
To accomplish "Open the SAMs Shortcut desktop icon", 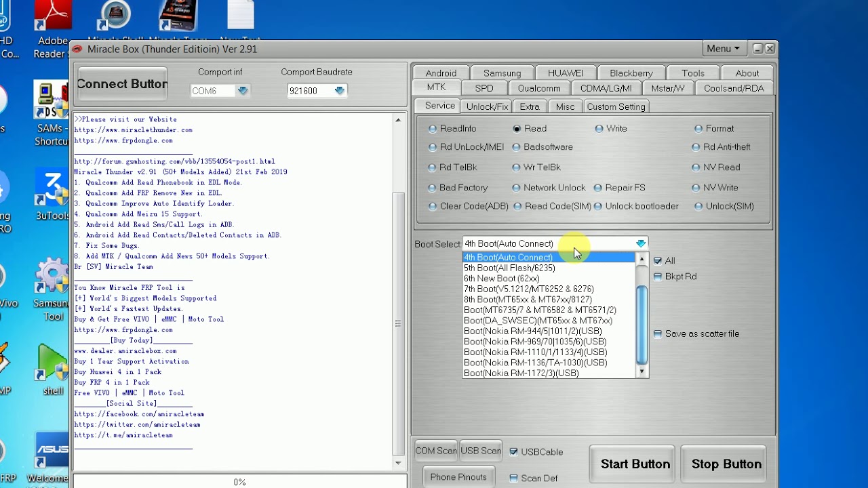I will (x=52, y=114).
